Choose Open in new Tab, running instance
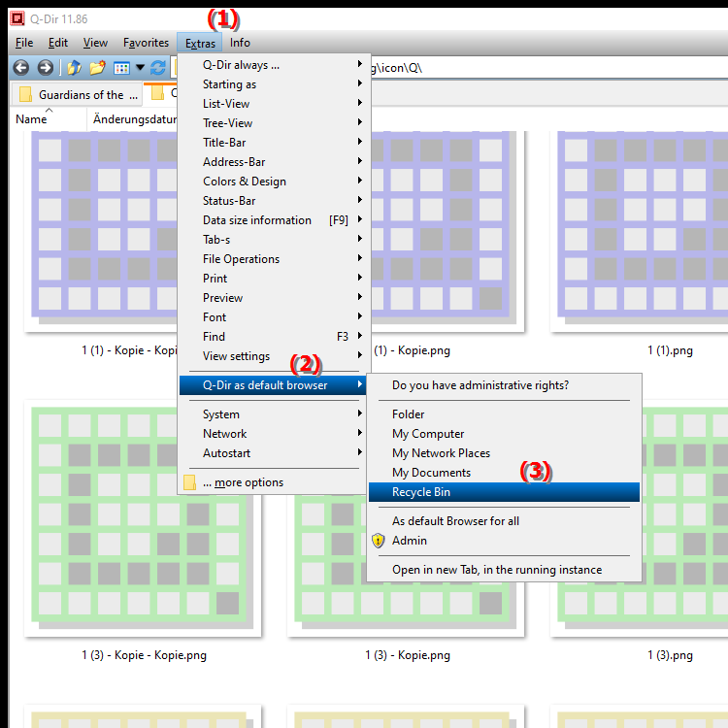Viewport: 728px width, 728px height. coord(504,570)
